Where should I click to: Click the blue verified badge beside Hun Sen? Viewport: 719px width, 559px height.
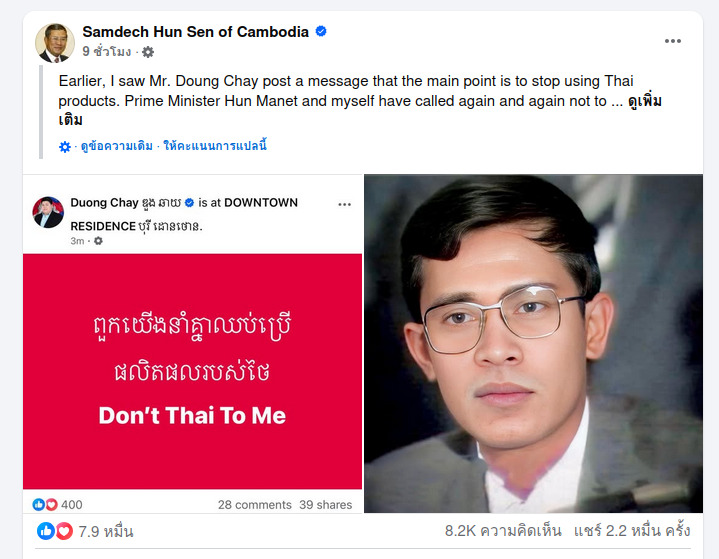coord(321,32)
